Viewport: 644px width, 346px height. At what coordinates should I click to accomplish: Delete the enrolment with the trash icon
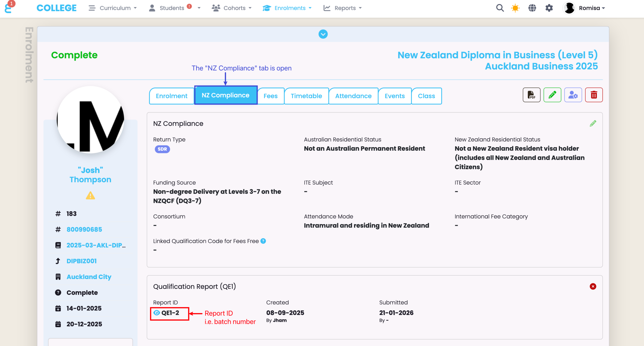(594, 95)
